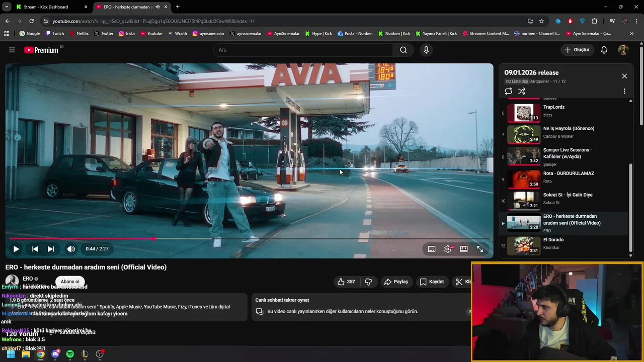Play the paused video
The width and height of the screenshot is (644, 362).
16,249
